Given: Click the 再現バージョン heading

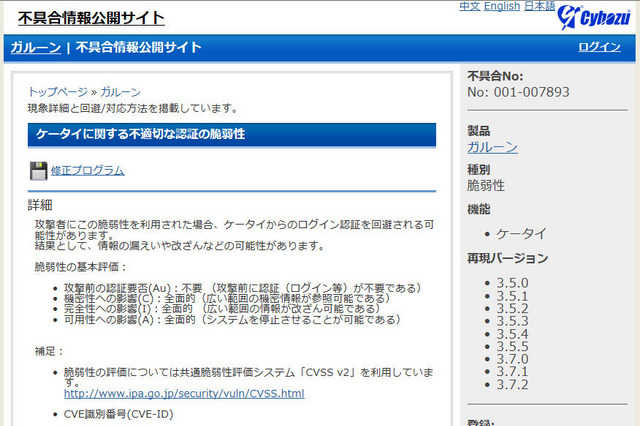Looking at the screenshot, I should [508, 258].
